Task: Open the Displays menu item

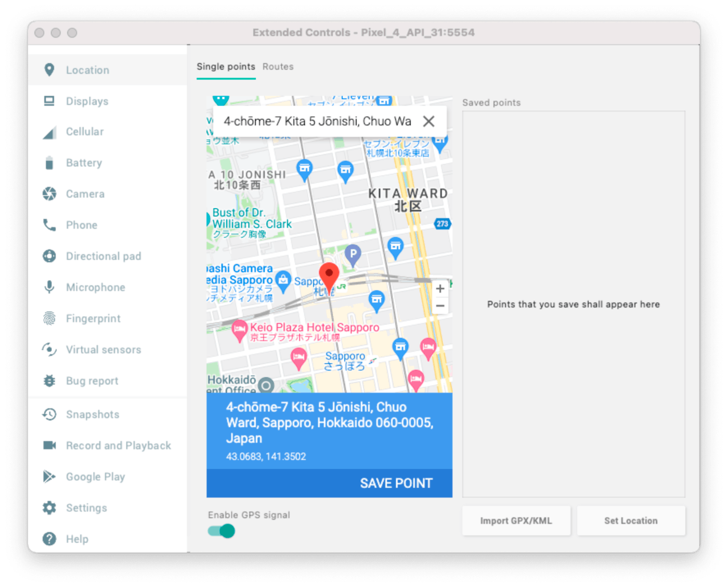Action: point(108,101)
